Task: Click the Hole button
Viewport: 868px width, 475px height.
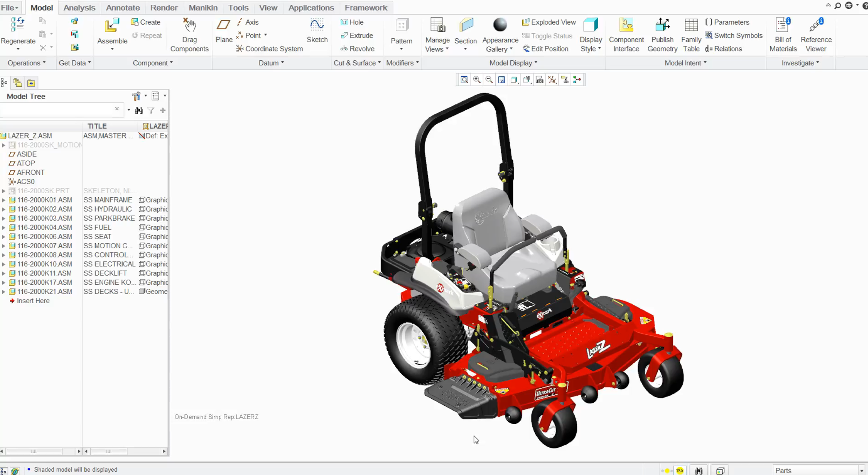Action: [x=352, y=22]
